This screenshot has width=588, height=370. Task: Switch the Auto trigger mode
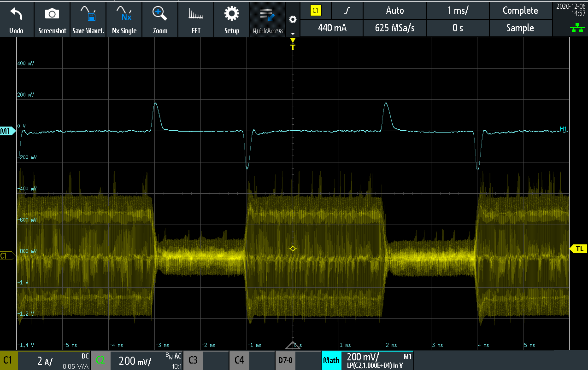click(x=395, y=11)
